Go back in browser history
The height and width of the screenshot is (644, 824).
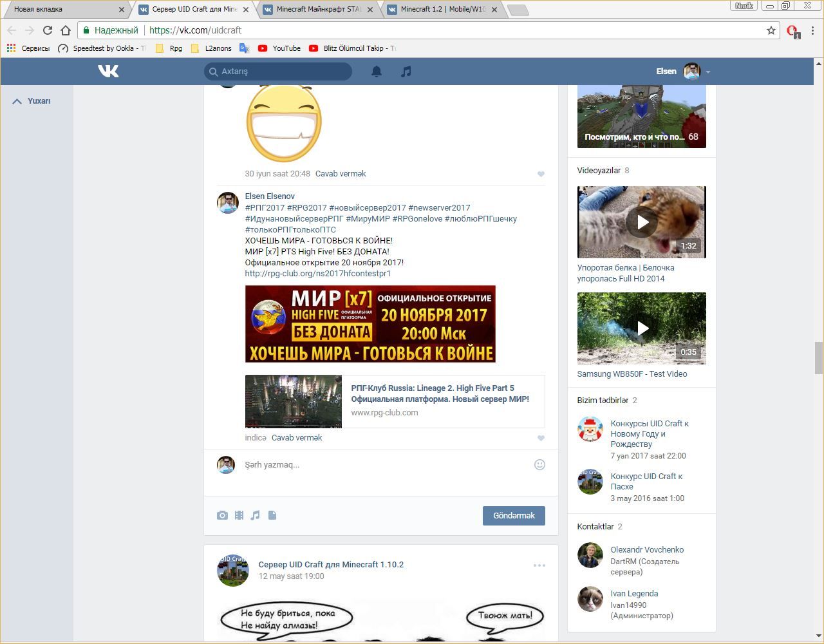coord(12,30)
